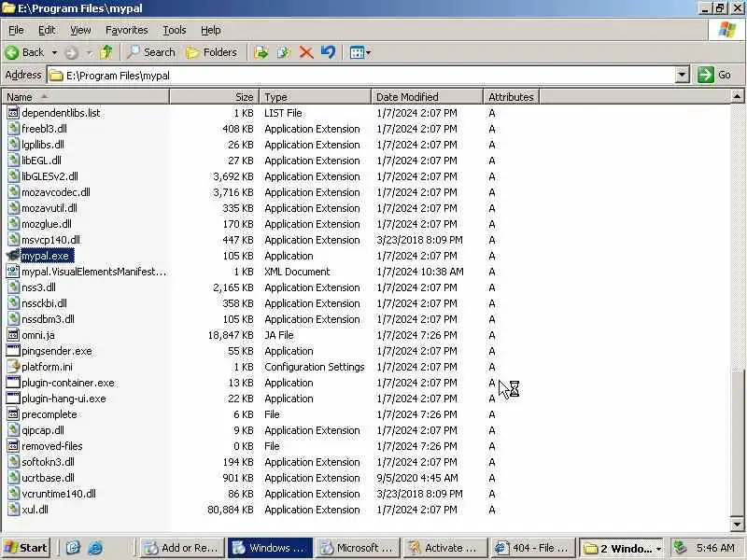Click the Go button
747x560 pixels.
[x=714, y=76]
